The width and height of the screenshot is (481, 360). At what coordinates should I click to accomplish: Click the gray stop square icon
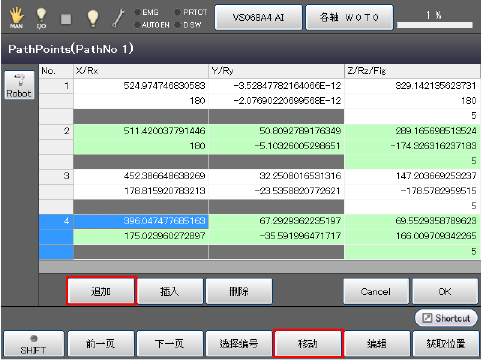(66, 19)
